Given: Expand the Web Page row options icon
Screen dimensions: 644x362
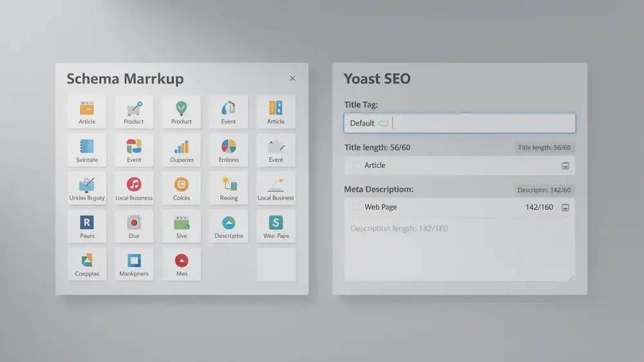Looking at the screenshot, I should [x=565, y=207].
